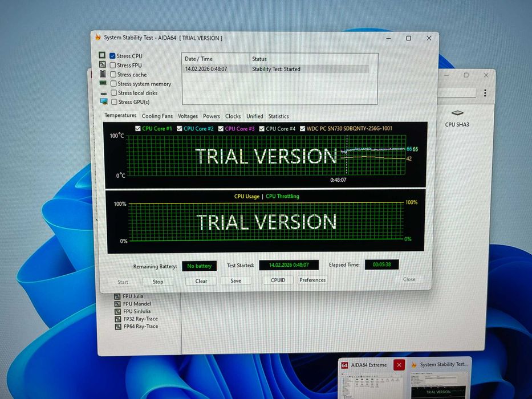Click the greyed Start button
This screenshot has width=532, height=399.
[123, 282]
